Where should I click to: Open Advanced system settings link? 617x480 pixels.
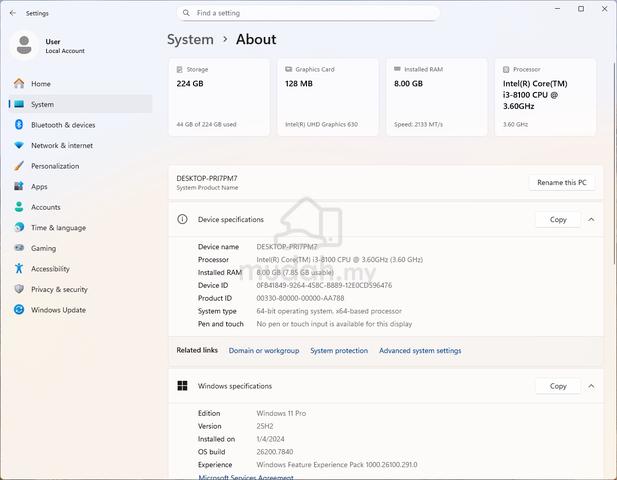click(420, 351)
